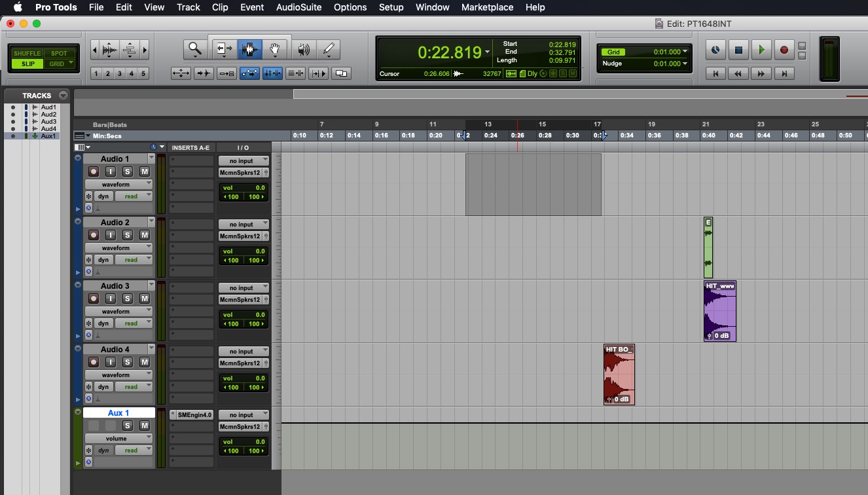Viewport: 868px width, 495px height.
Task: Open Grid value dropdown
Action: pyautogui.click(x=685, y=52)
